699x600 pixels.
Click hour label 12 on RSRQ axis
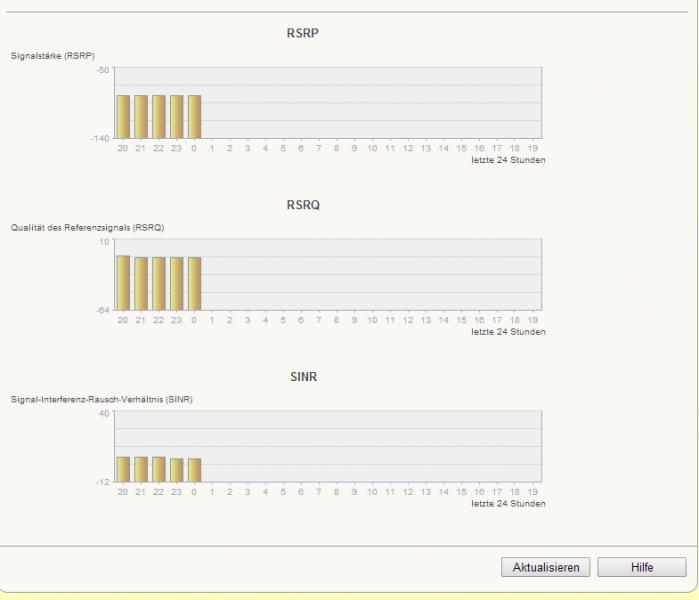tap(408, 320)
